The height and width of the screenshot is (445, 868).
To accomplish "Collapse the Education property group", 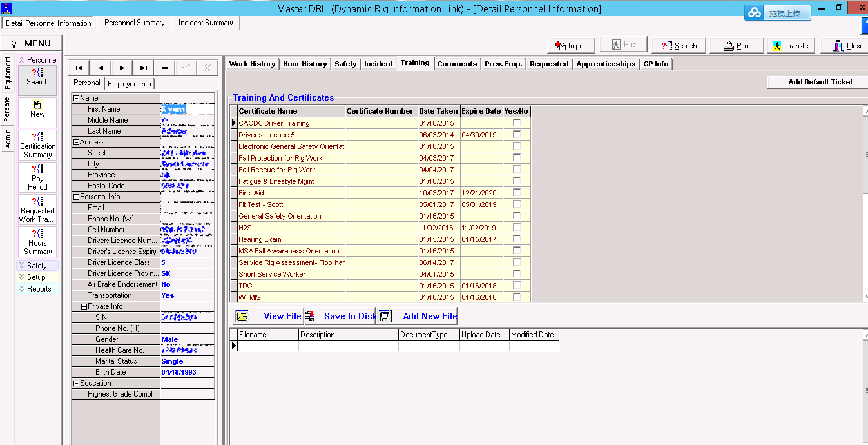I will (x=76, y=383).
